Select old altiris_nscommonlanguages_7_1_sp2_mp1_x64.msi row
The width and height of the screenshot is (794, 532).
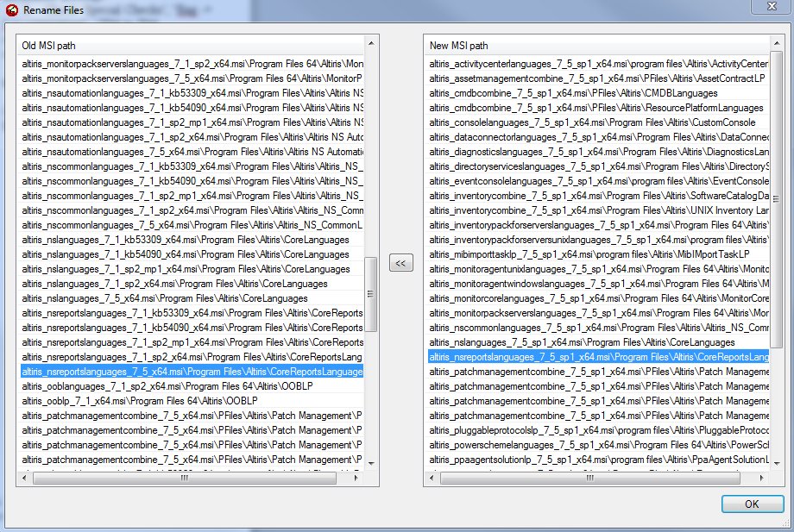(192, 196)
